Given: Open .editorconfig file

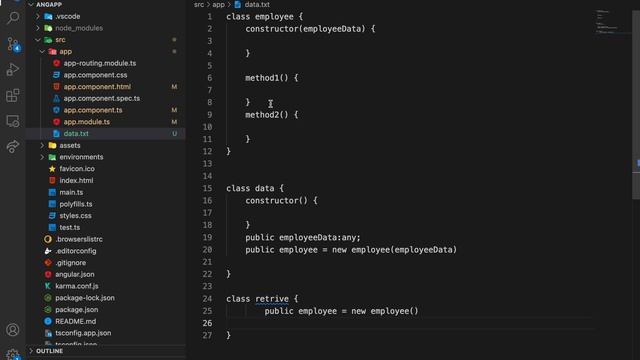Looking at the screenshot, I should pyautogui.click(x=76, y=251).
